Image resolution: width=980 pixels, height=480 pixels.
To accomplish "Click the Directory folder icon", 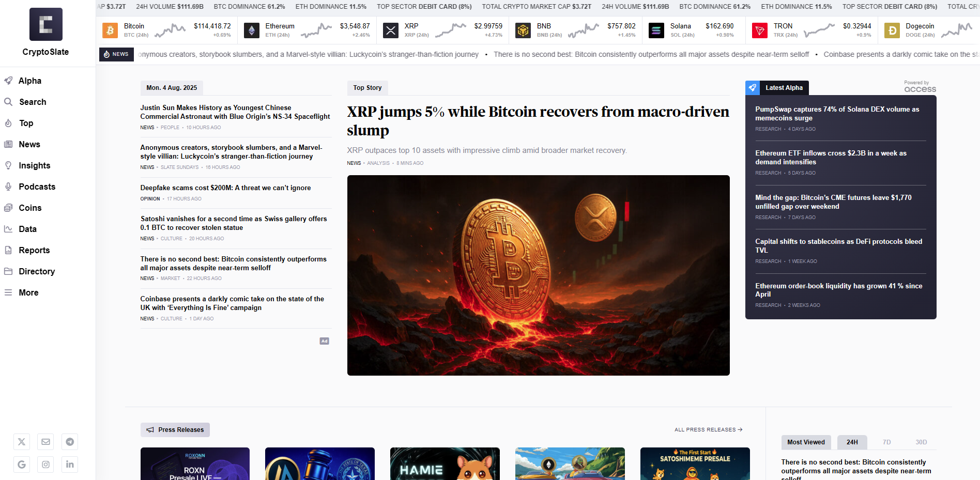I will pos(8,271).
